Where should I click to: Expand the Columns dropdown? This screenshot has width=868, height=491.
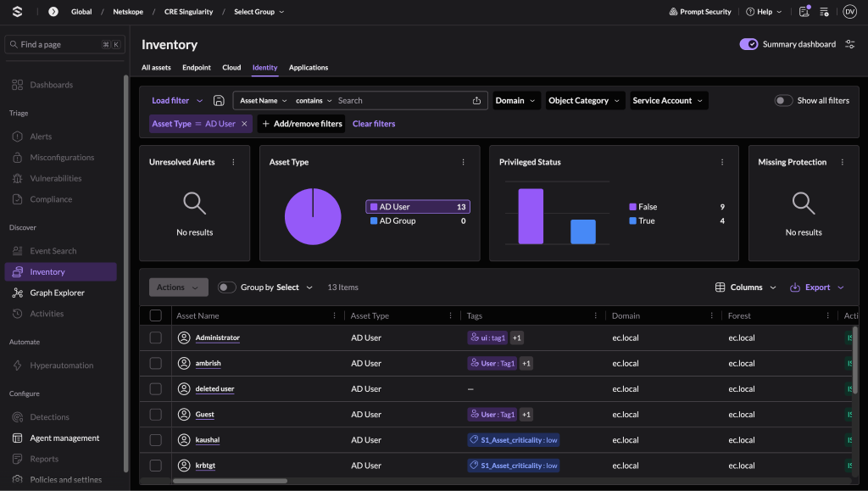click(x=746, y=287)
